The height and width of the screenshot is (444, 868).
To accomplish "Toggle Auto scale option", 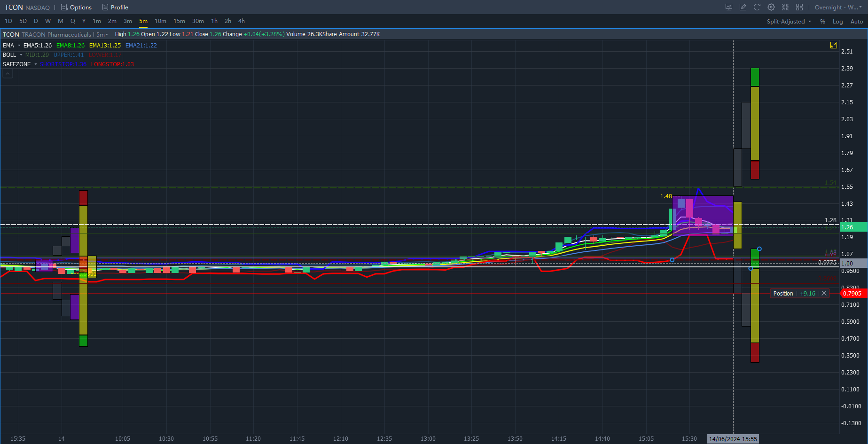I will click(x=856, y=22).
